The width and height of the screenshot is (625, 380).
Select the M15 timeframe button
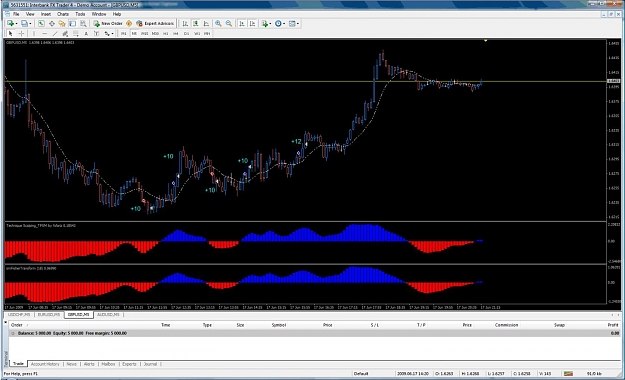coord(145,33)
